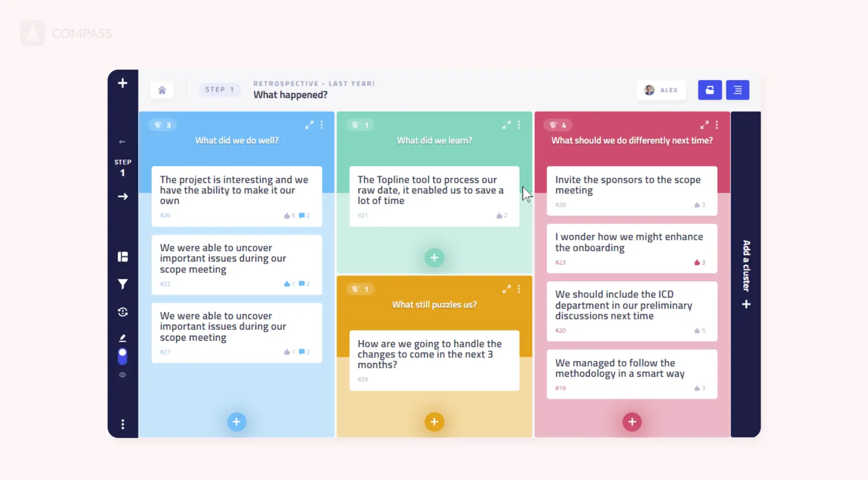
Task: Open the three-dot menu at sidebar bottom
Action: pos(123,424)
